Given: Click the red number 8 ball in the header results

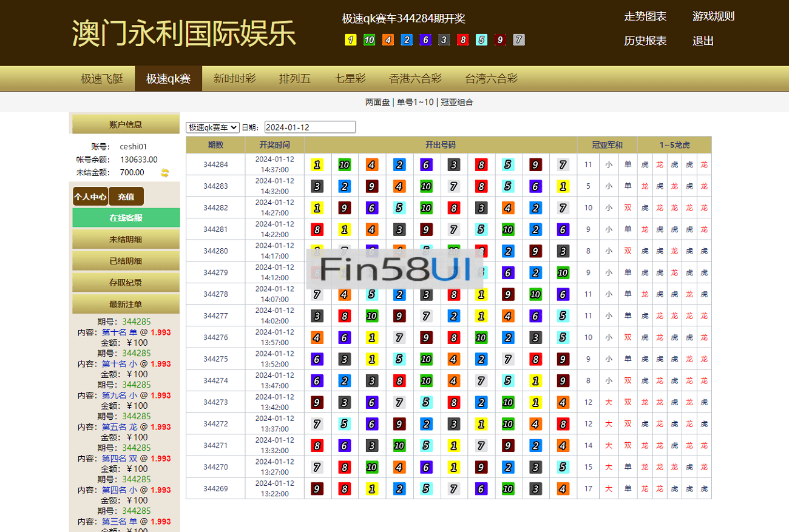Looking at the screenshot, I should tap(462, 40).
